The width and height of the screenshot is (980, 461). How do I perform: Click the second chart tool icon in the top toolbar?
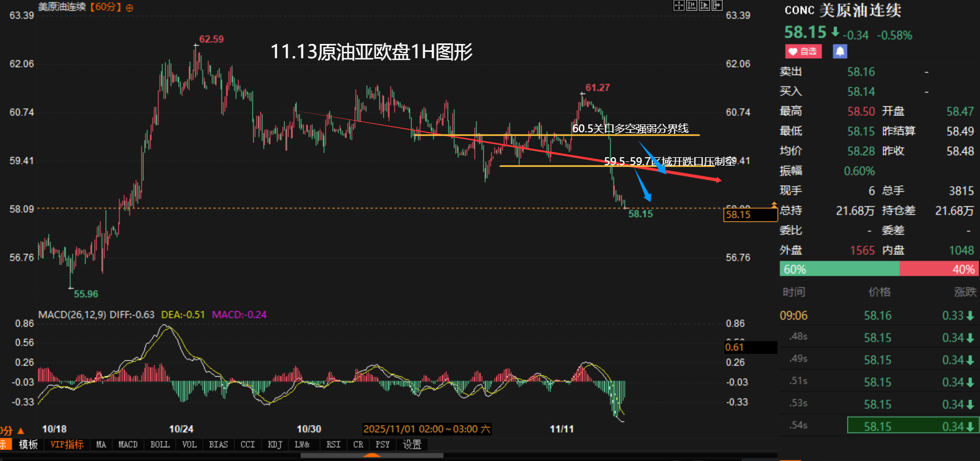click(x=691, y=6)
